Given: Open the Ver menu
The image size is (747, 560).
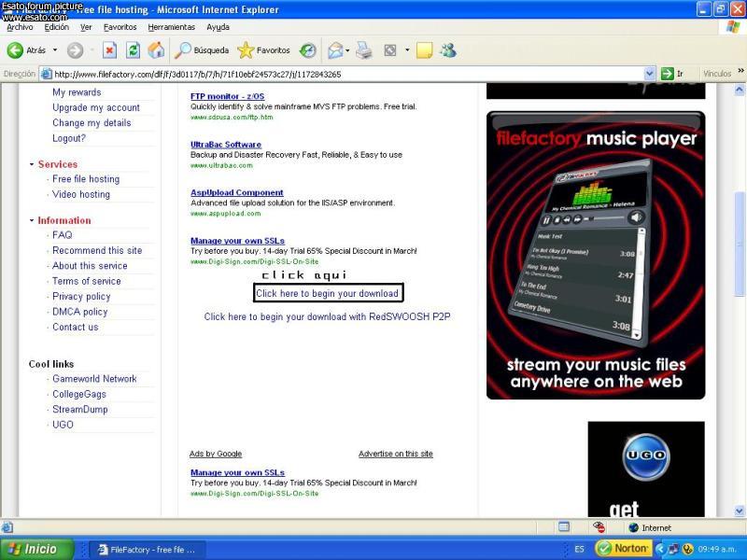Looking at the screenshot, I should pos(86,27).
